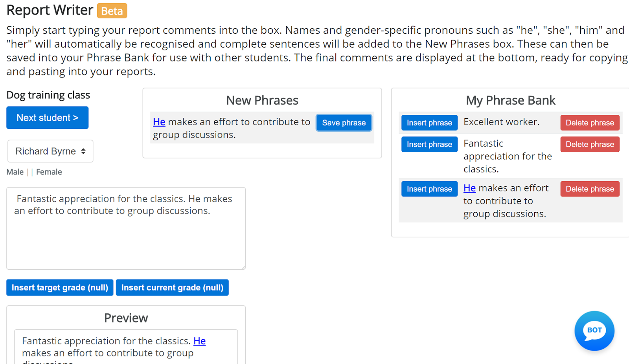
Task: Insert the 'makes an effort' phrase
Action: [x=429, y=189]
